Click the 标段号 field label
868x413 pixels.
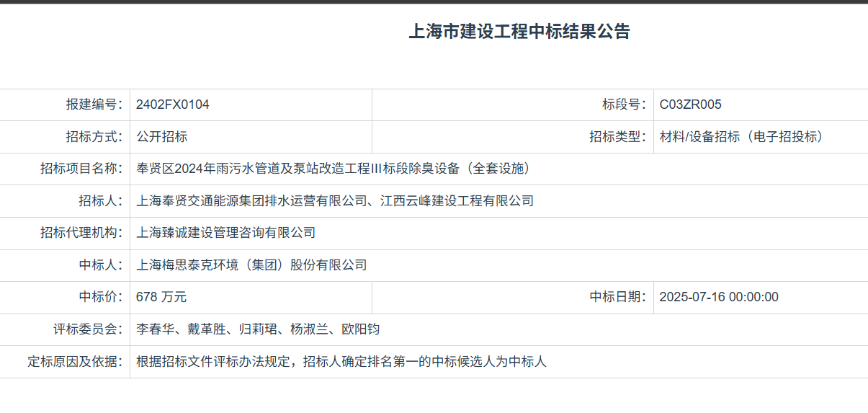[x=624, y=105]
